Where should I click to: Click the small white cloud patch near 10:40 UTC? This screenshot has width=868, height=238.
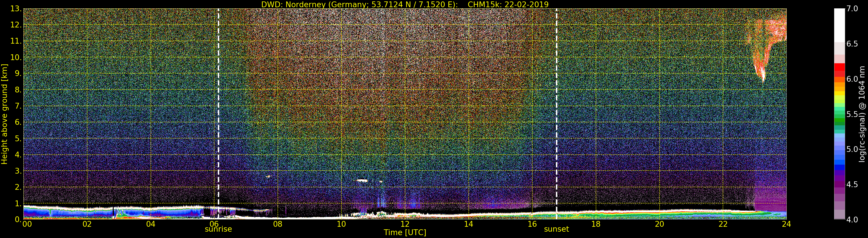pos(362,181)
